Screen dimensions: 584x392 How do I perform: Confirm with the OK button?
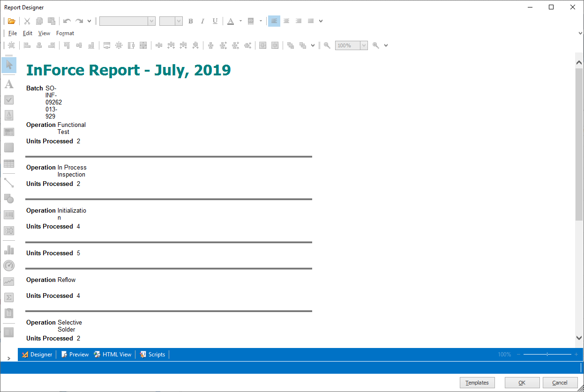pos(522,383)
